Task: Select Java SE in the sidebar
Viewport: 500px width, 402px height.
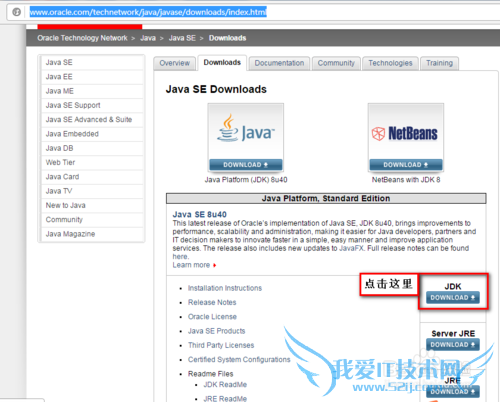Action: pyautogui.click(x=92, y=62)
